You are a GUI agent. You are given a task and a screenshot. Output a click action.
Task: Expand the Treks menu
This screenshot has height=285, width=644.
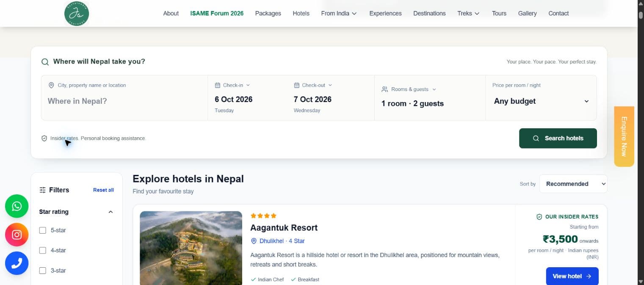pos(468,14)
